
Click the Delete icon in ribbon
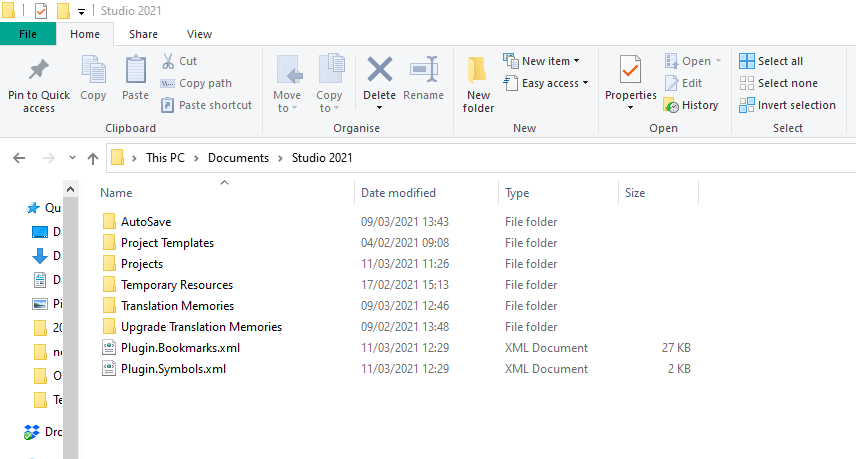[x=379, y=70]
